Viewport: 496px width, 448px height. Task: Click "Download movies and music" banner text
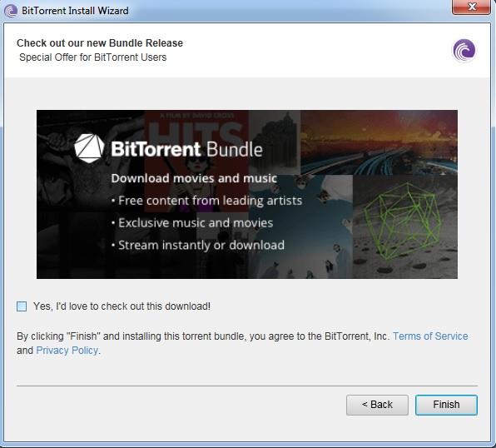(x=194, y=178)
